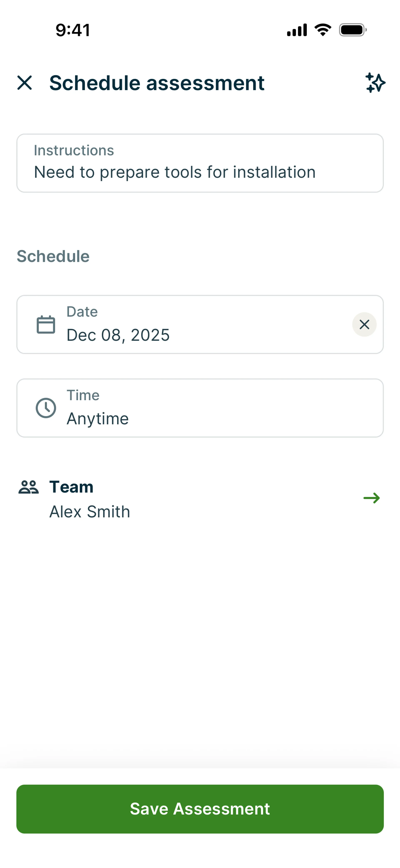Viewport: 400px width, 868px height.
Task: Open team selection with green arrow
Action: (372, 498)
